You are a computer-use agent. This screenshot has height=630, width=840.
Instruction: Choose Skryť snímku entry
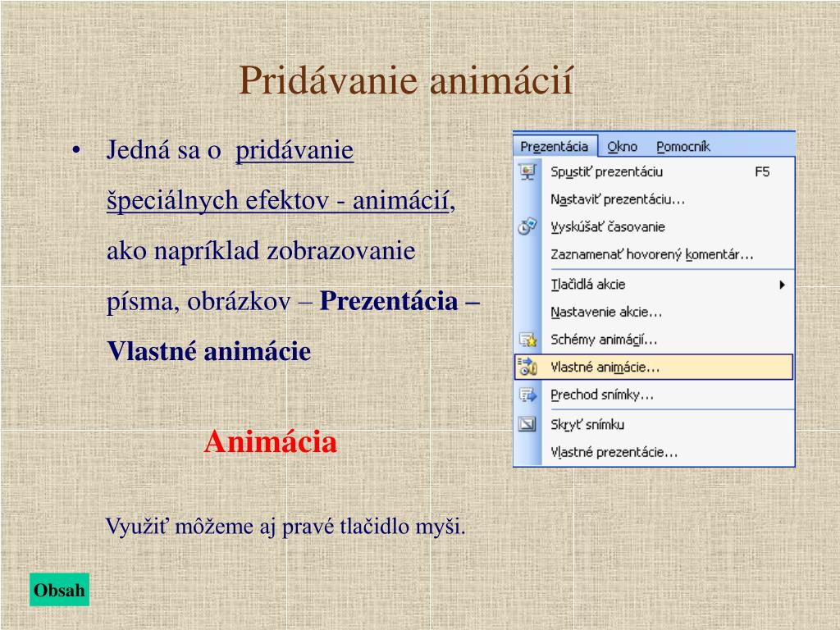click(654, 424)
